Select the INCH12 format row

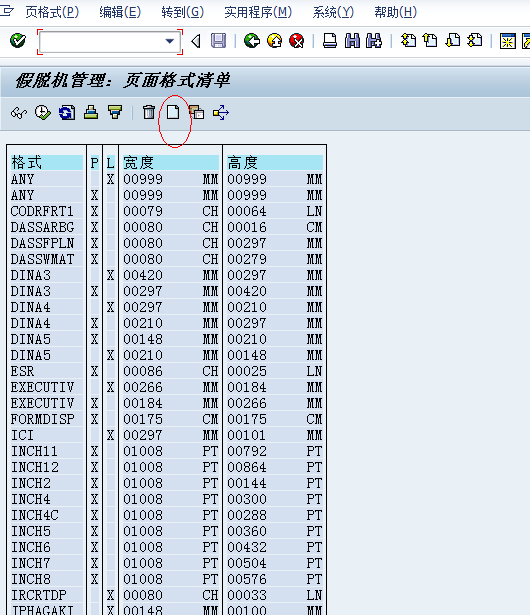coord(166,468)
